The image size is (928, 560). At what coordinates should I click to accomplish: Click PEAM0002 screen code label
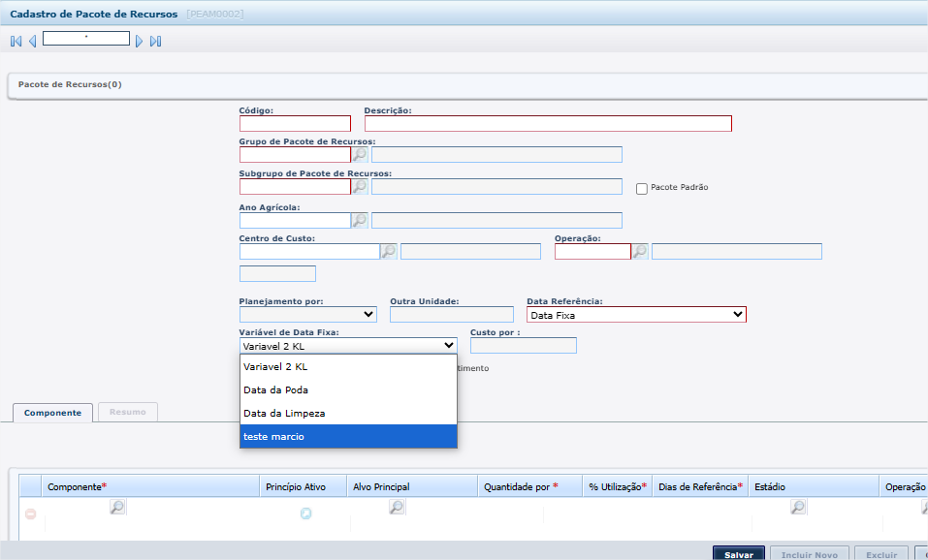[215, 15]
